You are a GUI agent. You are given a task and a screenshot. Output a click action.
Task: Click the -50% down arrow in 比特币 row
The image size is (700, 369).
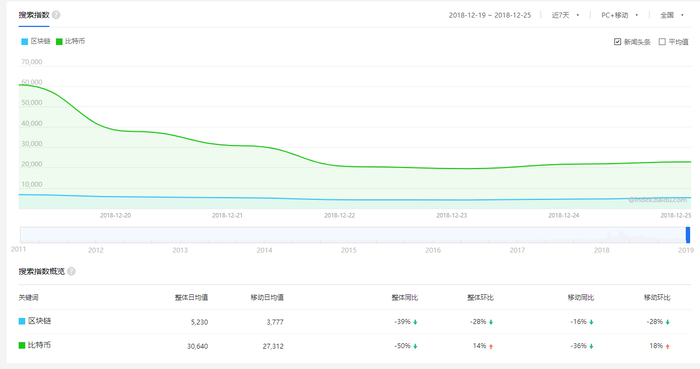pos(415,346)
